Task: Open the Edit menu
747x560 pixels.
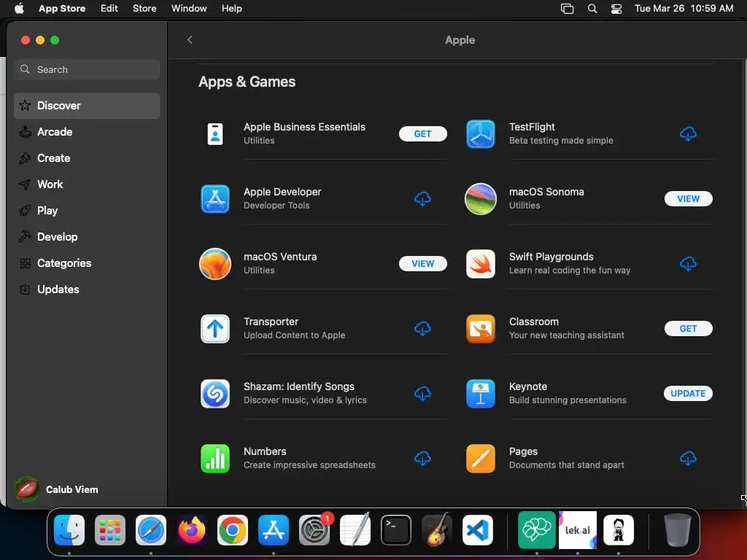Action: (x=109, y=8)
